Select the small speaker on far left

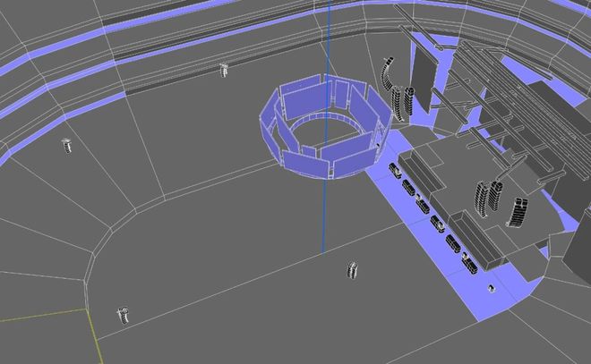click(66, 145)
